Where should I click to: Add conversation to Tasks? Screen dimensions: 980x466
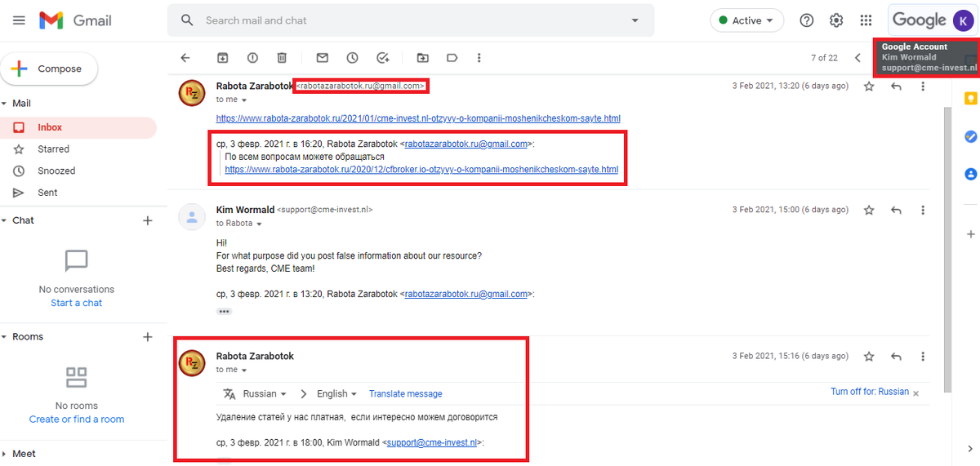coord(382,58)
